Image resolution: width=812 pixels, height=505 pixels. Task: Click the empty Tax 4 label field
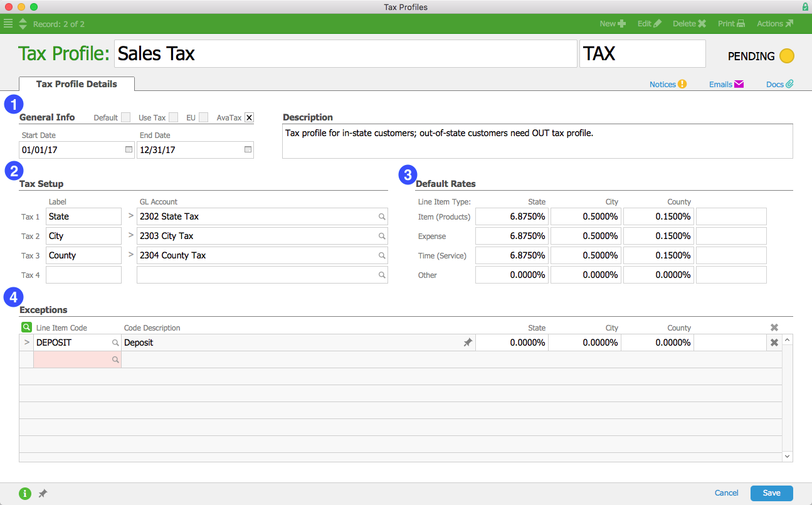pos(83,275)
